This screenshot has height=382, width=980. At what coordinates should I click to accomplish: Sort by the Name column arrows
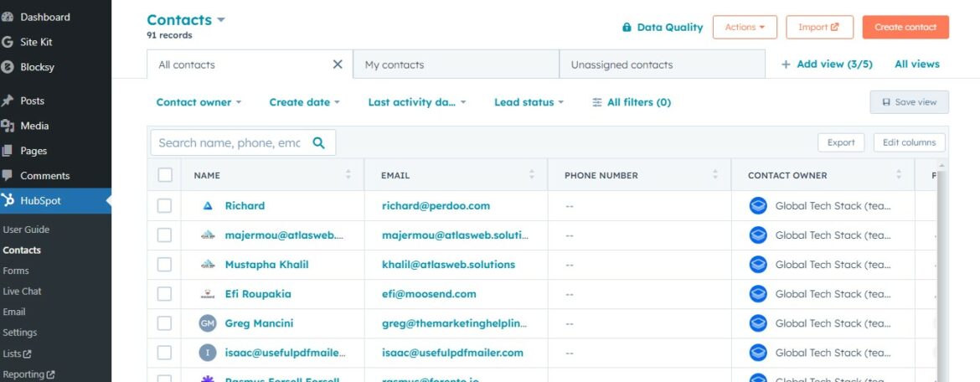pyautogui.click(x=348, y=175)
